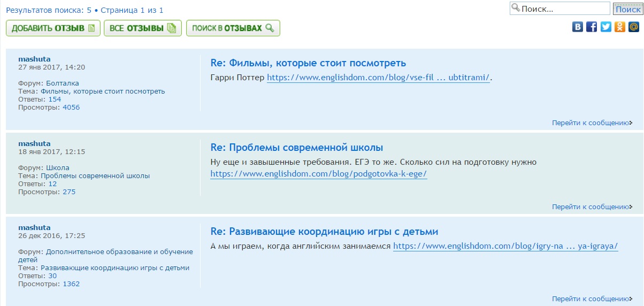Click views count 1362

[71, 284]
